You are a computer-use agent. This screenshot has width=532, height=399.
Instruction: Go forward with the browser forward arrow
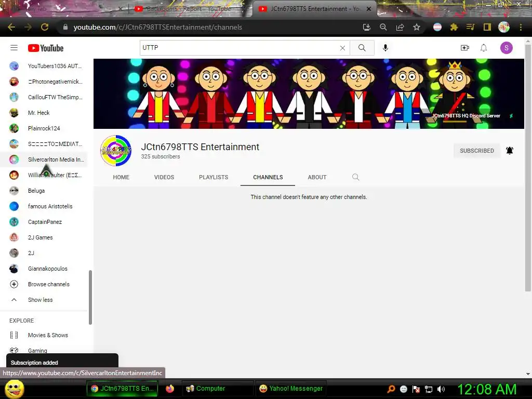[28, 27]
